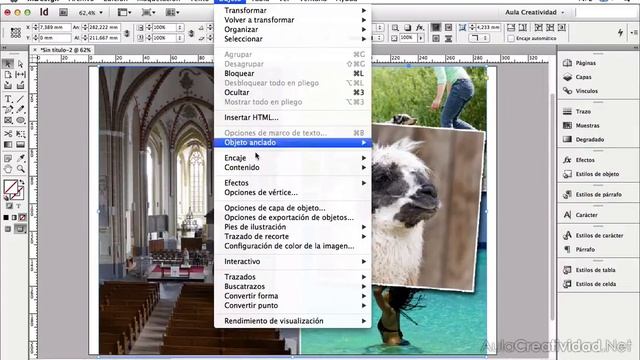This screenshot has width=640, height=360.
Task: Choose Bloquear from the Objeto menu
Action: tap(293, 73)
